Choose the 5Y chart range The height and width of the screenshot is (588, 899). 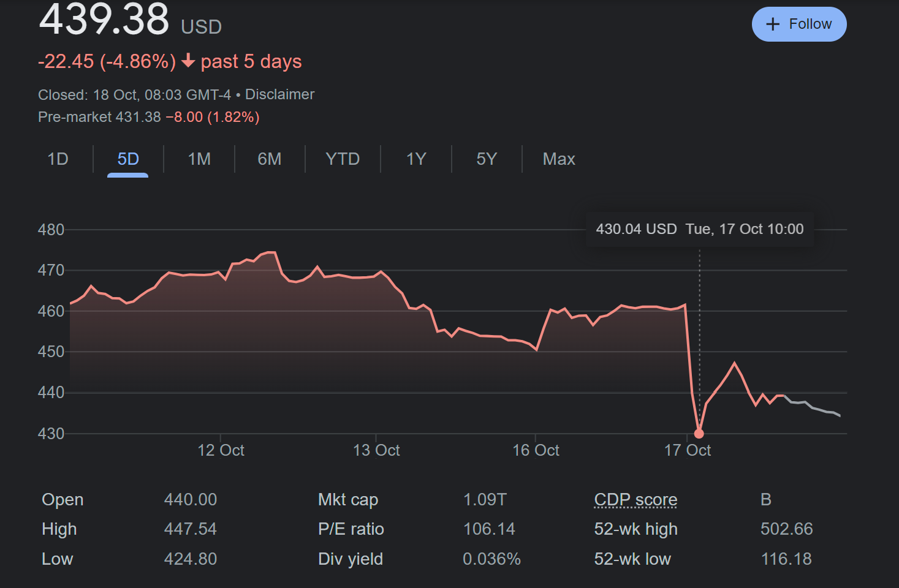[x=487, y=159]
